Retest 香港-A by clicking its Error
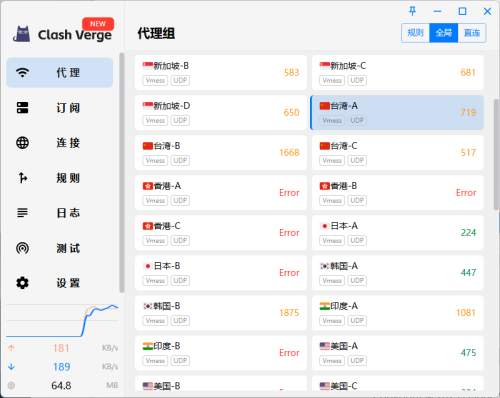 coord(289,193)
